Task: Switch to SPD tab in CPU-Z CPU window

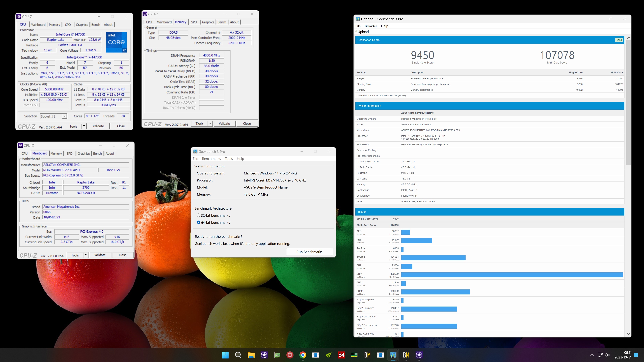Action: (x=68, y=25)
